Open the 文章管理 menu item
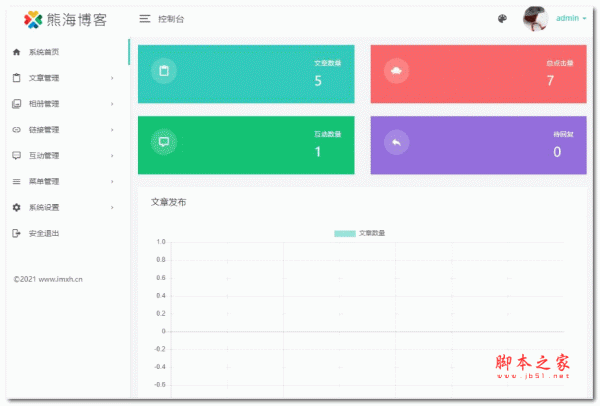Viewport: 600px width, 406px height. click(44, 78)
